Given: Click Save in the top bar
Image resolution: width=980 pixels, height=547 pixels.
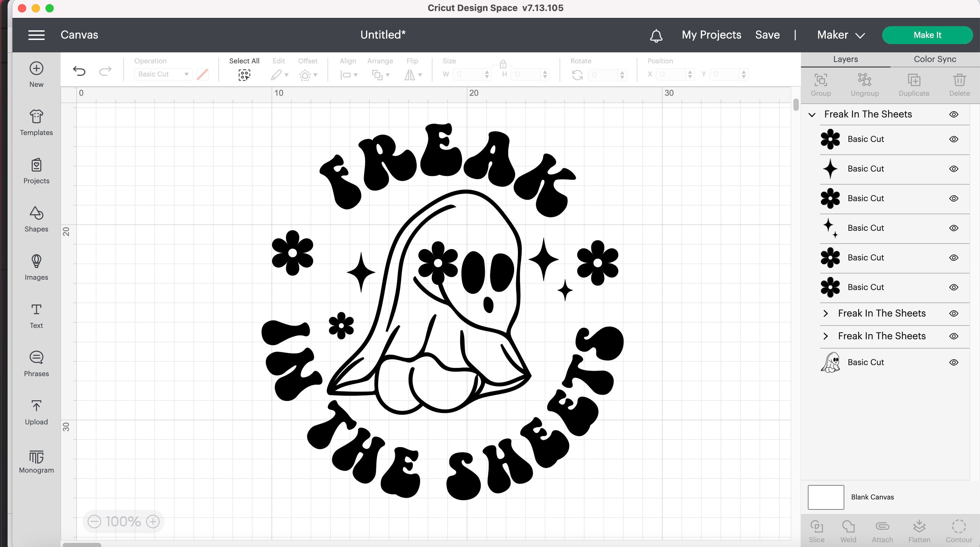Looking at the screenshot, I should pos(767,35).
